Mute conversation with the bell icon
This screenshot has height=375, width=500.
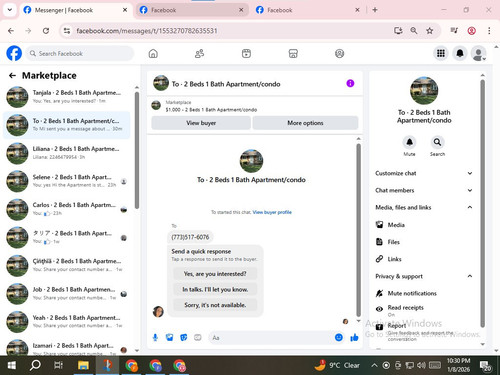(409, 142)
